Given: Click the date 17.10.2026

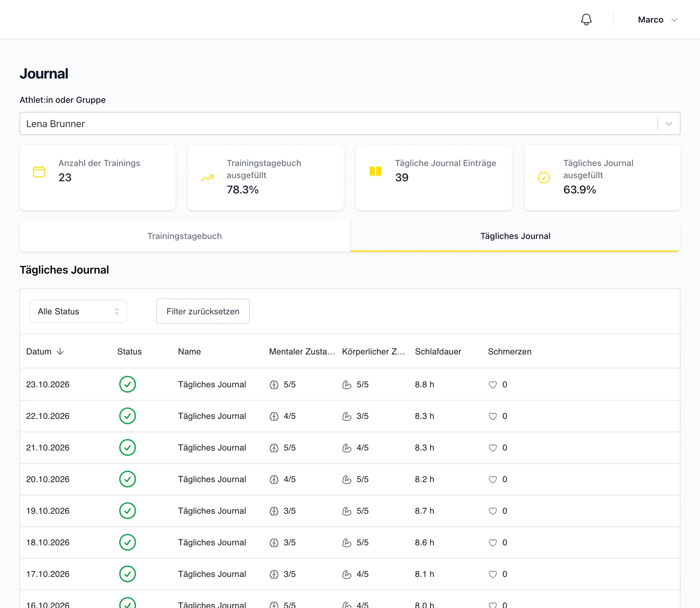Looking at the screenshot, I should pos(48,574).
